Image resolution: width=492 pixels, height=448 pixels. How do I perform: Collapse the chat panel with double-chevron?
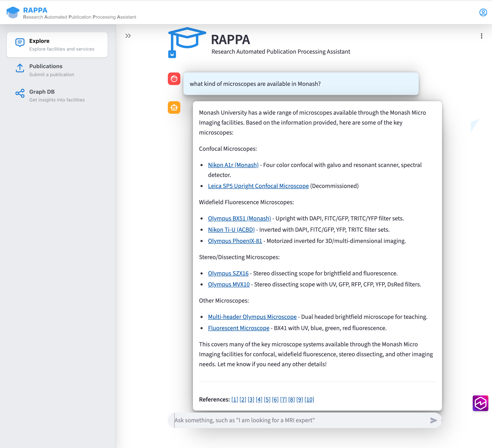coord(128,36)
